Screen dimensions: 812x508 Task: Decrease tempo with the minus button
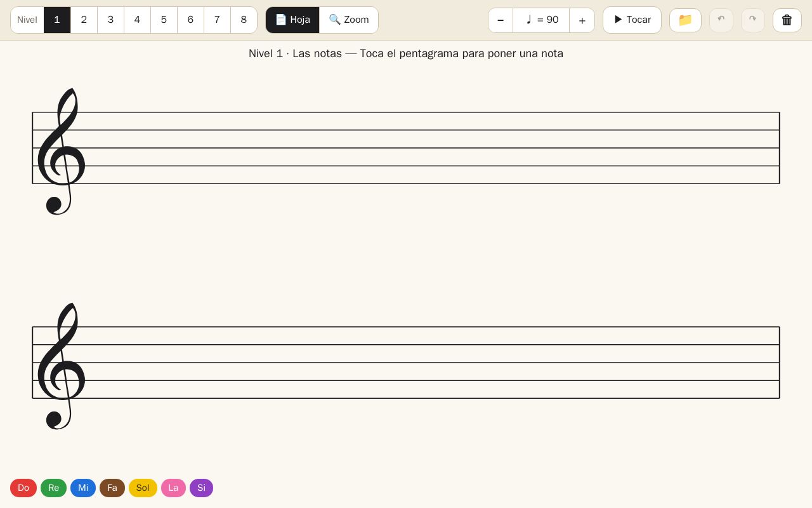pos(501,20)
